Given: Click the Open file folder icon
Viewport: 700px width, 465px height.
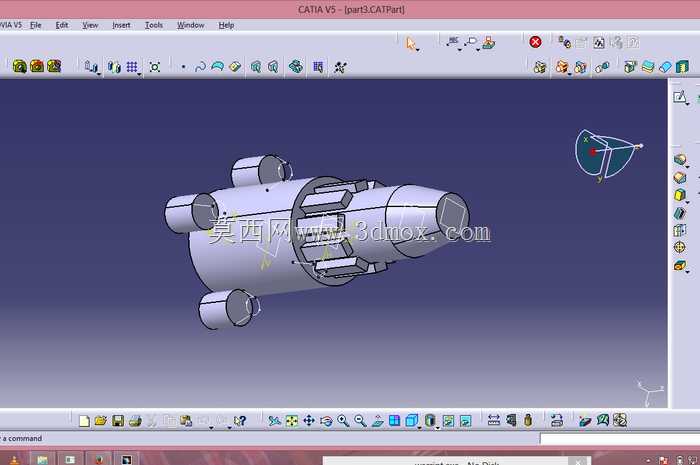Looking at the screenshot, I should tap(101, 421).
